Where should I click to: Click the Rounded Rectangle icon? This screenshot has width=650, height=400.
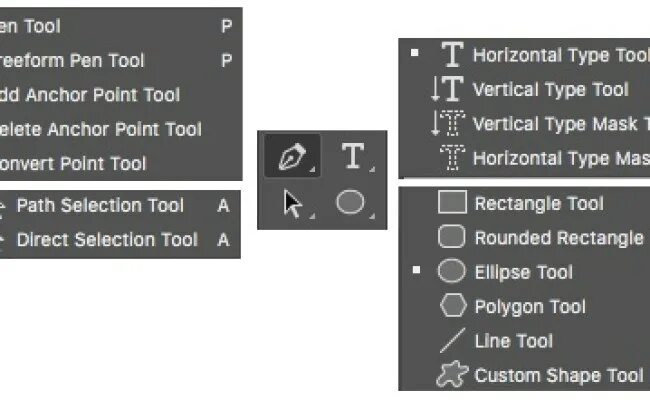[x=452, y=237]
